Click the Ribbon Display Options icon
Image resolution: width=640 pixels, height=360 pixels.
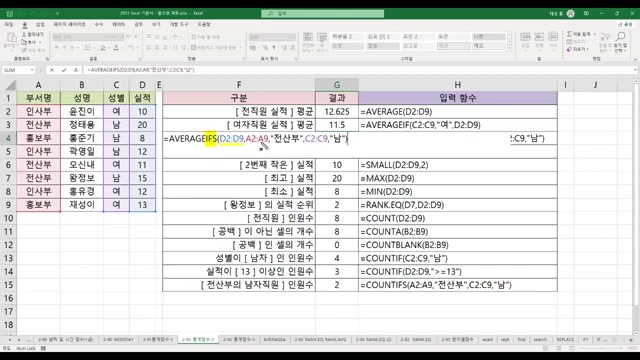click(x=586, y=13)
